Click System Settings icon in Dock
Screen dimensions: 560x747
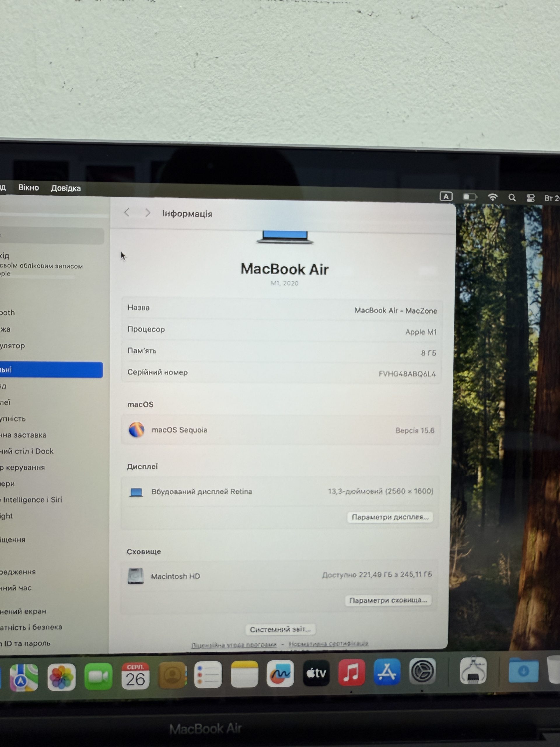pyautogui.click(x=422, y=671)
